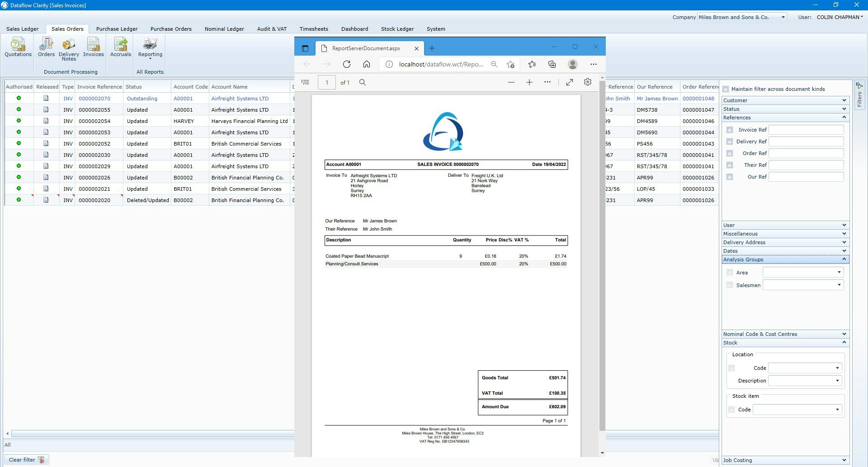Click released document icon for invoice 0000002055
Image resolution: width=868 pixels, height=467 pixels.
(x=46, y=109)
